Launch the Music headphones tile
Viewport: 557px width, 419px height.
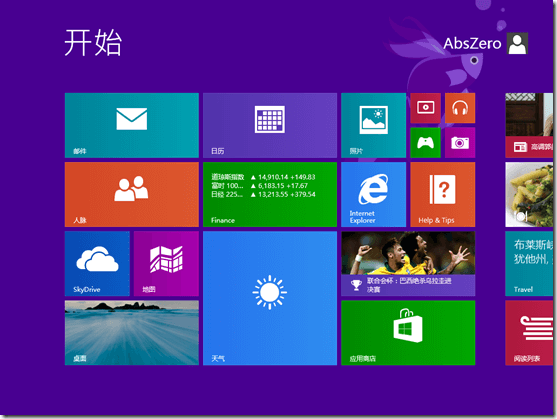pos(460,108)
